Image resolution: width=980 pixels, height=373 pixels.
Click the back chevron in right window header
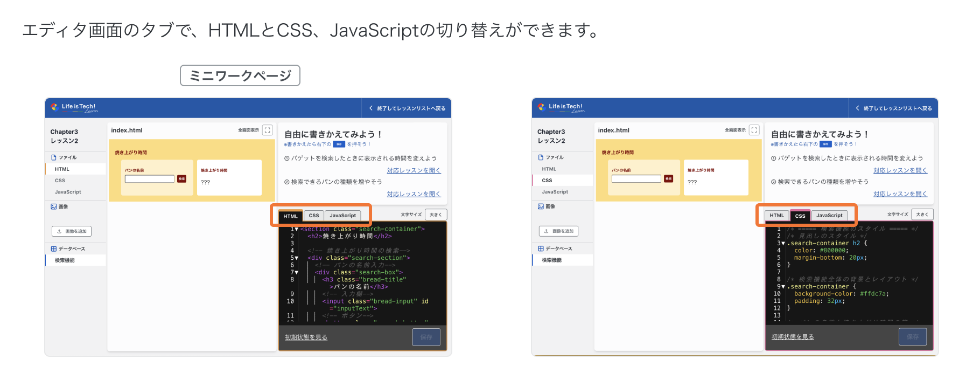click(857, 108)
